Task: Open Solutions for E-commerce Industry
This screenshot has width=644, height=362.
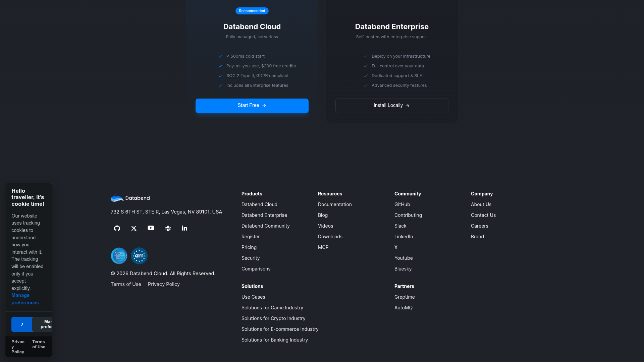Action: coord(280,329)
